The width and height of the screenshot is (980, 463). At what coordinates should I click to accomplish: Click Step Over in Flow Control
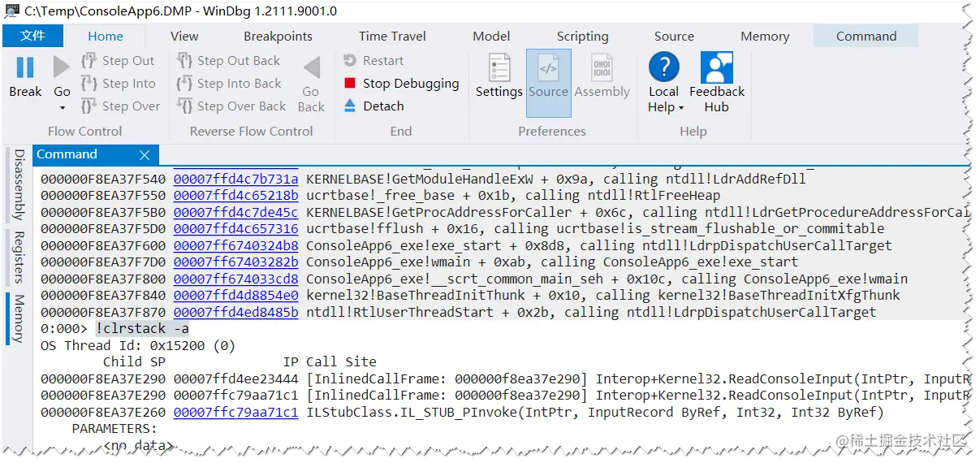click(120, 106)
